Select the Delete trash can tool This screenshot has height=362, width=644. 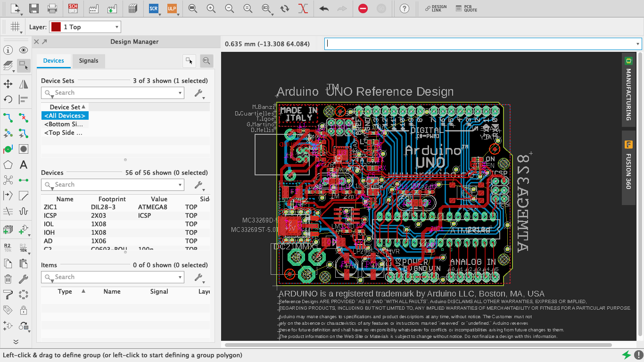(8, 279)
